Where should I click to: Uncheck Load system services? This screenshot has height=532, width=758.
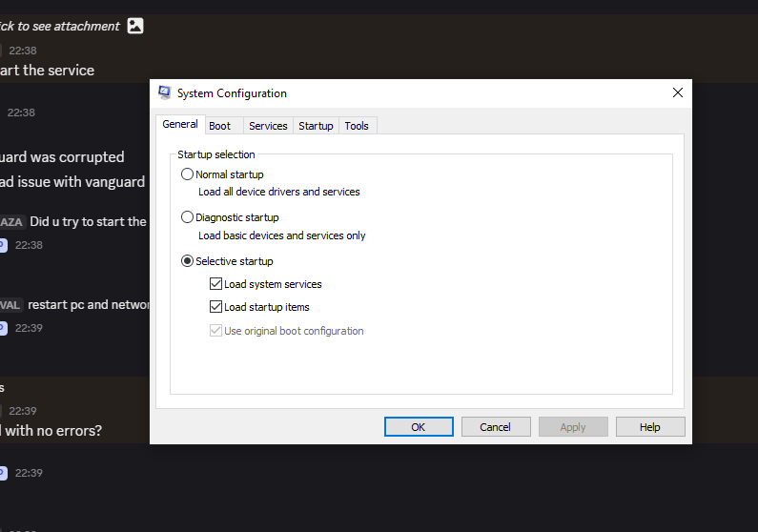pos(215,283)
